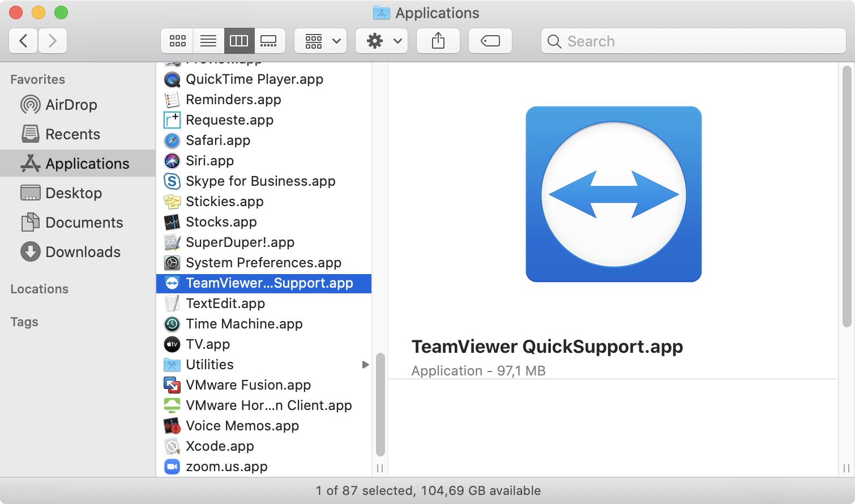Select the text Time Machine.app
Screen dimensions: 855x504
(x=244, y=324)
